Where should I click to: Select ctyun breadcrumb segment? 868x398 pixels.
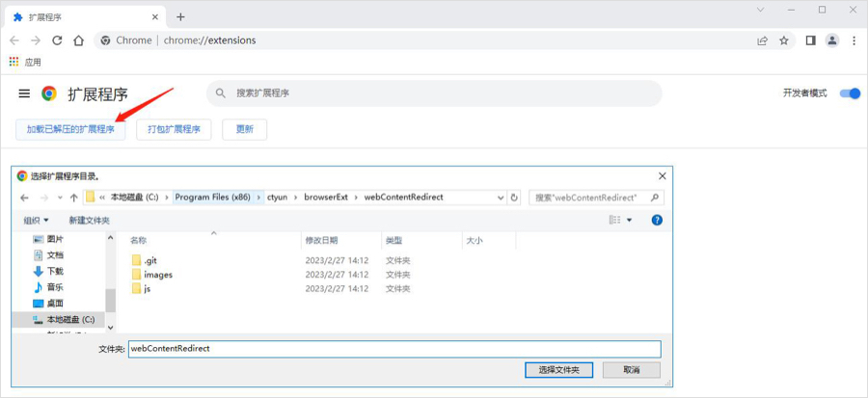278,198
